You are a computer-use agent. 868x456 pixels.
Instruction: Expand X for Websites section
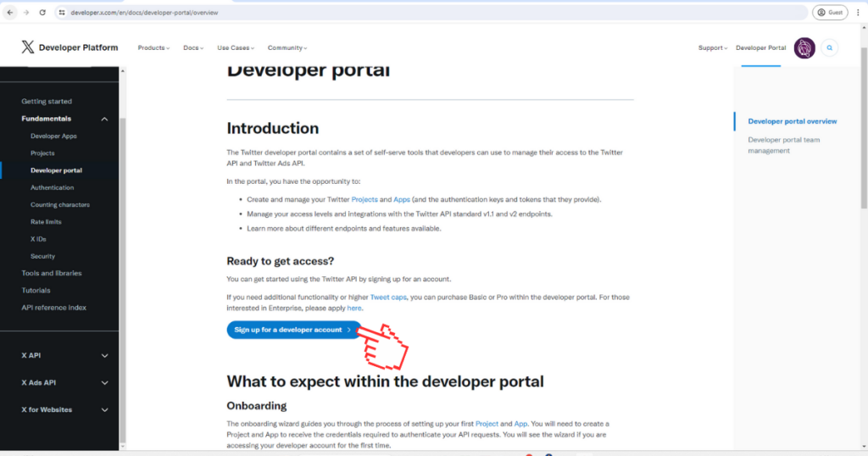coord(104,410)
